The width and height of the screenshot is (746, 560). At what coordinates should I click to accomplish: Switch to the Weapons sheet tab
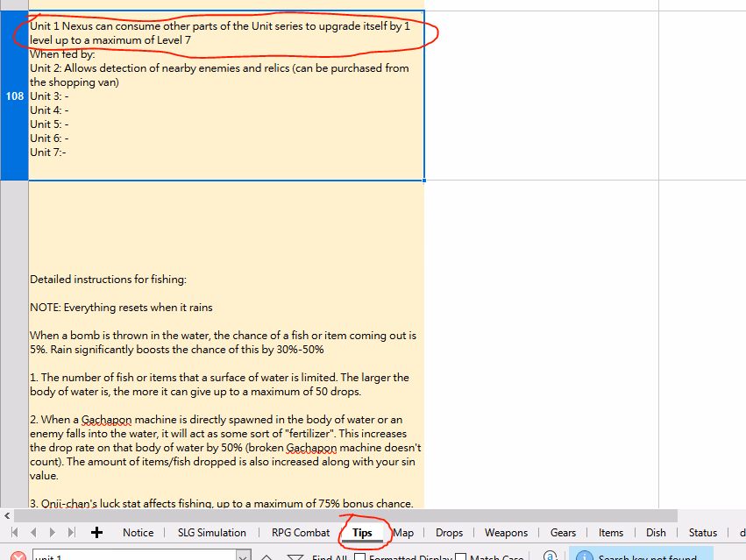[x=506, y=532]
